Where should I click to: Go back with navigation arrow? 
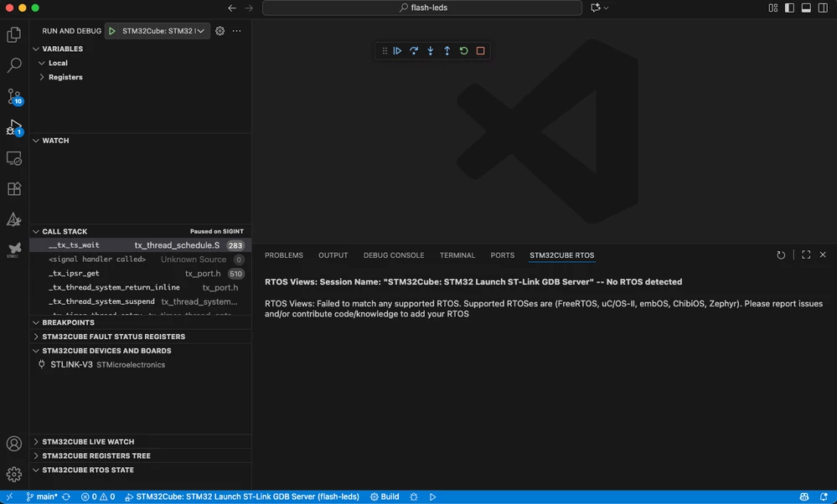point(232,8)
